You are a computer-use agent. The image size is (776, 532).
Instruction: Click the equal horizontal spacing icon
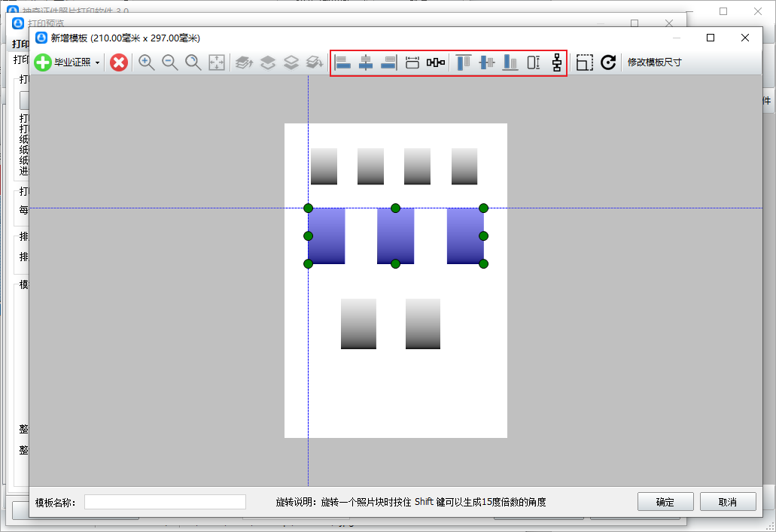(436, 62)
